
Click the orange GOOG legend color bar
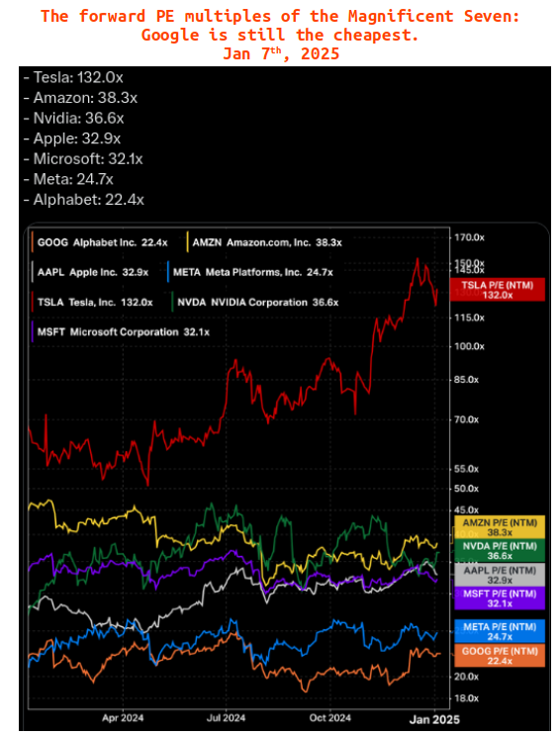coord(33,242)
